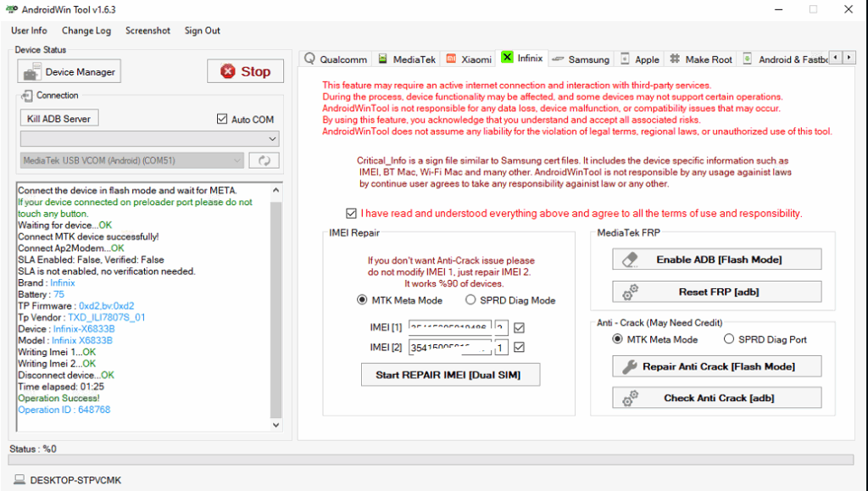Expand the empty device dropdown list
Screen dimensions: 868x491
coord(149,138)
